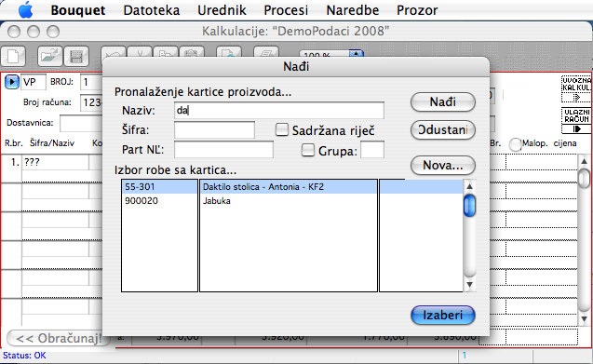Toggle the Sadržana riječ checkbox
Screen dimensions: 593x364
pyautogui.click(x=282, y=129)
